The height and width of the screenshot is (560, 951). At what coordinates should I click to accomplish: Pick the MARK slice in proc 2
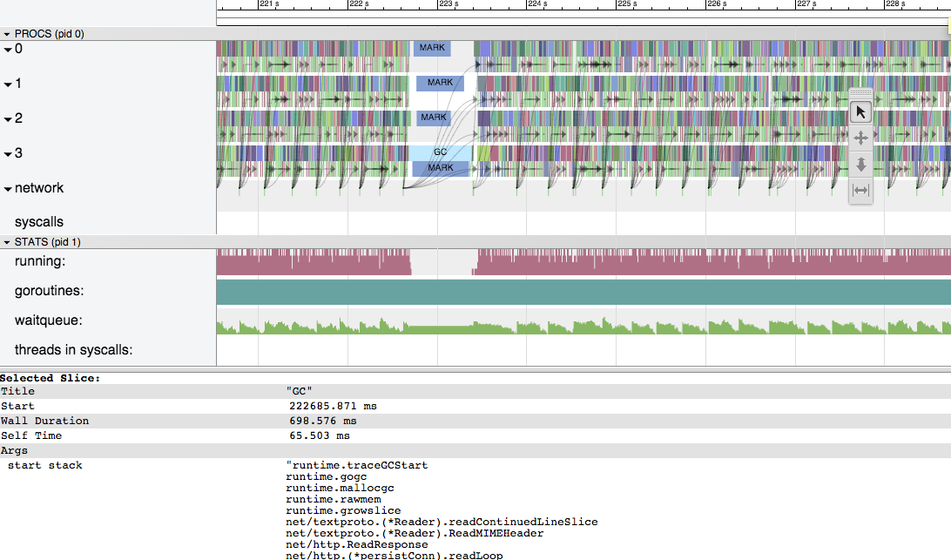point(433,118)
